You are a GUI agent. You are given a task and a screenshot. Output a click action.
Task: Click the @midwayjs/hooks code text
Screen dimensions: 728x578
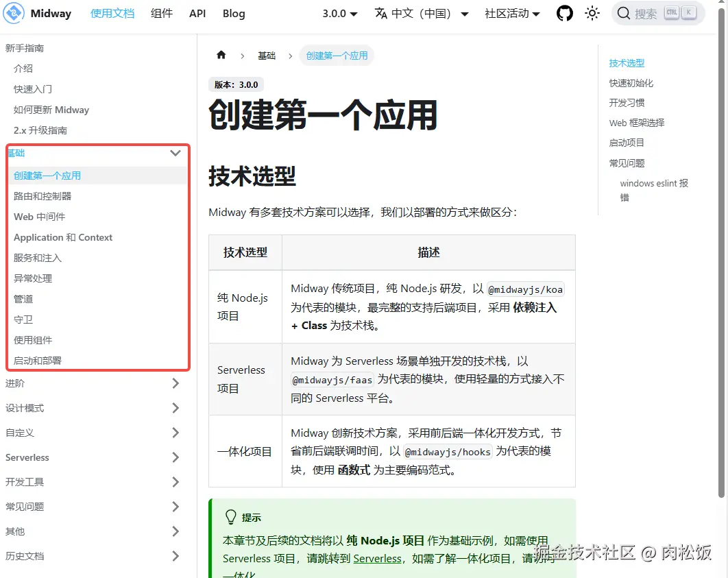(x=448, y=453)
